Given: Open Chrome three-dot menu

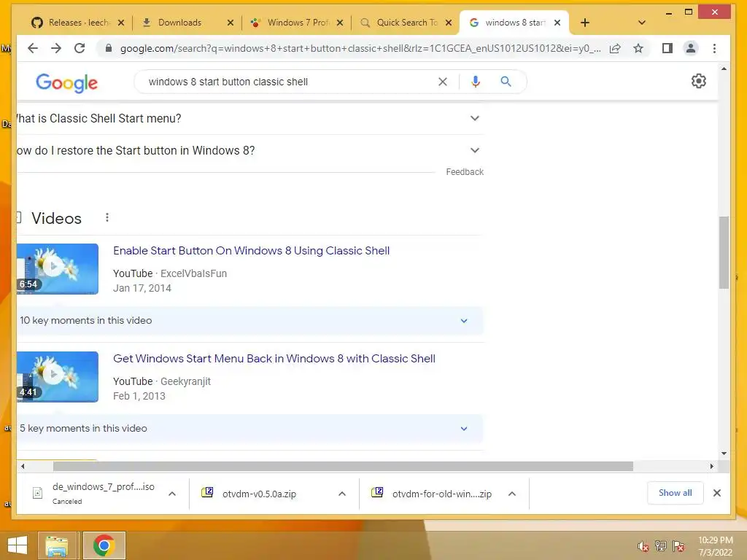Looking at the screenshot, I should click(714, 48).
